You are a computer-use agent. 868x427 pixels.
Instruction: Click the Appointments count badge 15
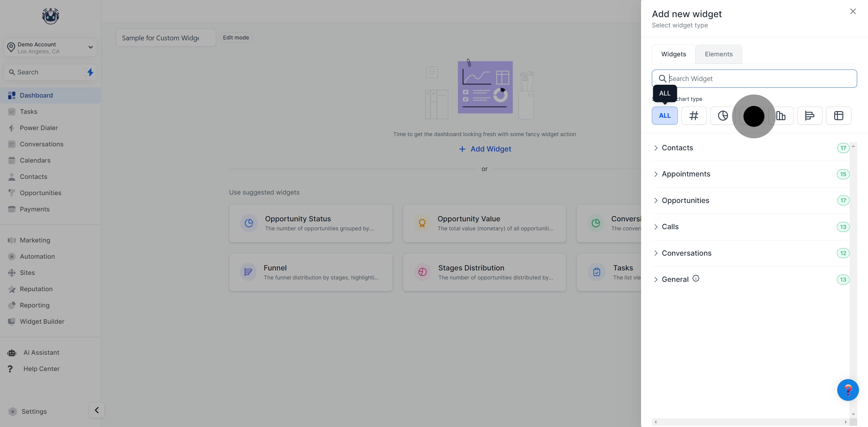click(843, 174)
